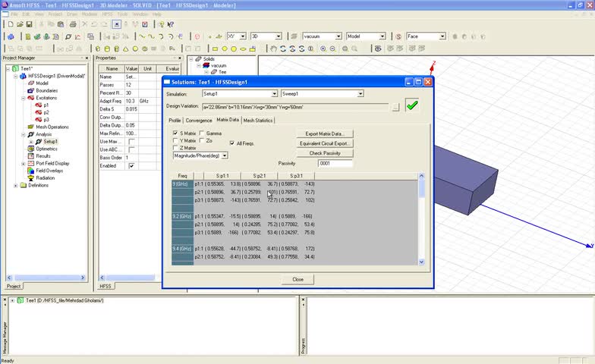
Task: Toggle the S Matrix checkbox
Action: click(175, 133)
